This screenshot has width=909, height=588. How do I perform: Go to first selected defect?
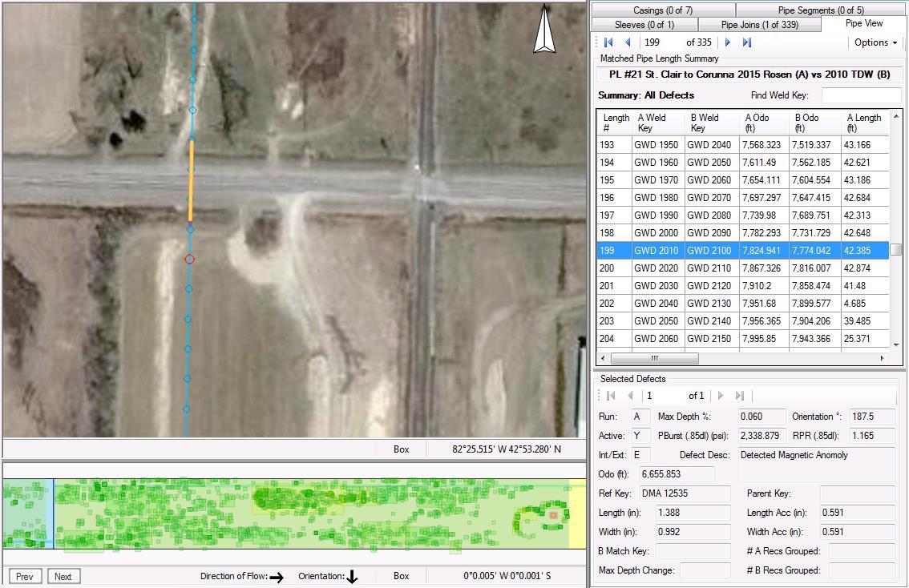tap(611, 396)
